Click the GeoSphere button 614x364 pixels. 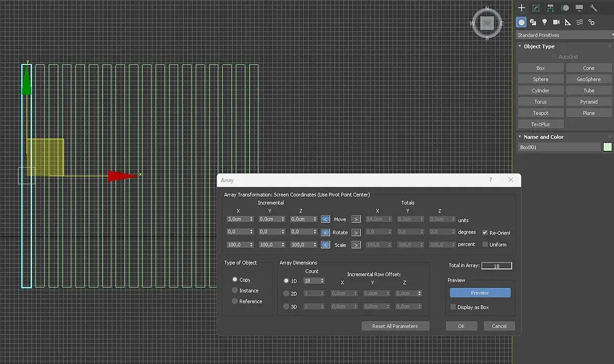pyautogui.click(x=589, y=80)
